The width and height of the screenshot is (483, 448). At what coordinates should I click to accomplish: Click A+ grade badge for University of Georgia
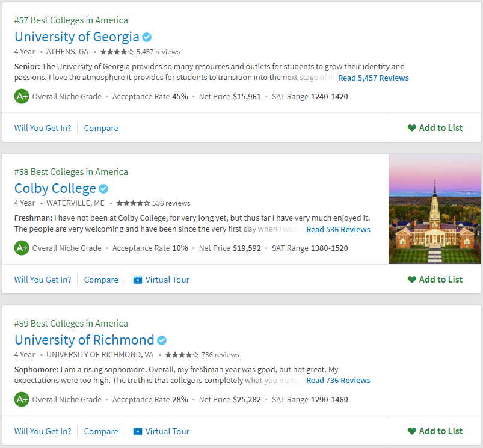(x=22, y=96)
